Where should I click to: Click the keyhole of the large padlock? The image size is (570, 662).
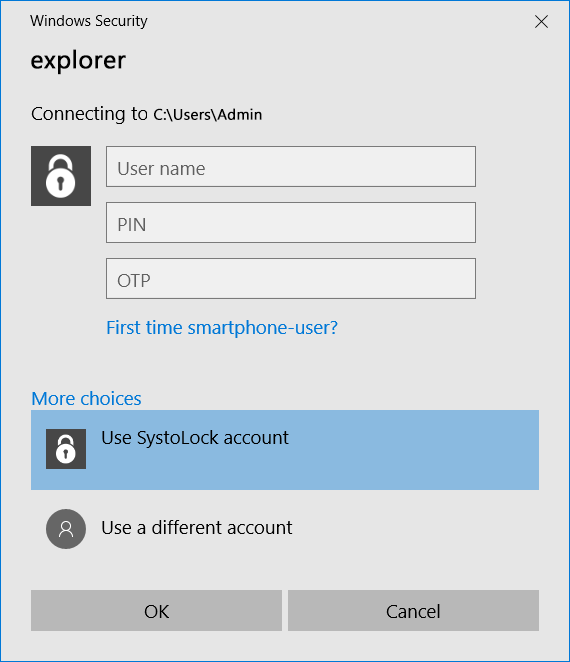pos(60,183)
